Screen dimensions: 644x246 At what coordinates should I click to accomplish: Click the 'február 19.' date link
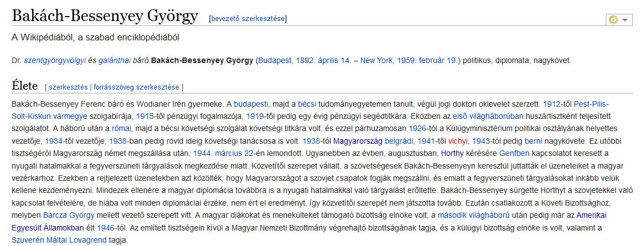pyautogui.click(x=437, y=60)
